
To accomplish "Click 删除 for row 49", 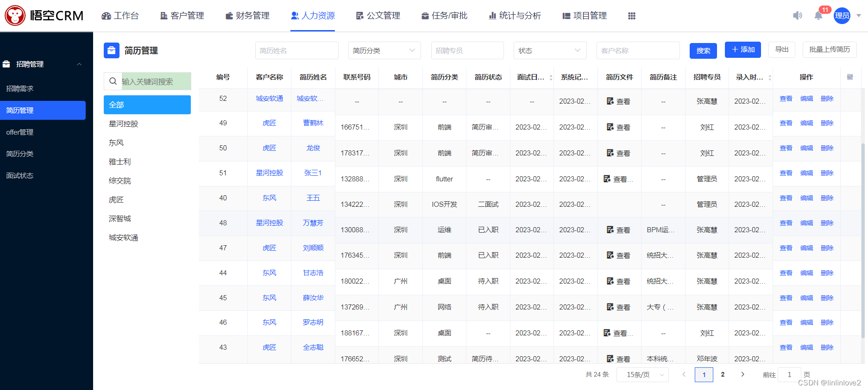I will point(827,123).
